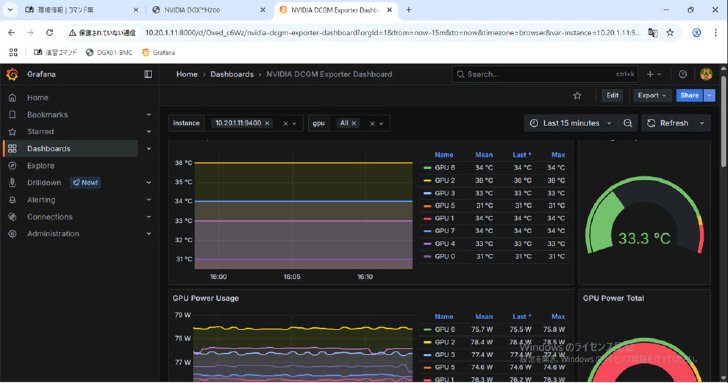This screenshot has width=728, height=383.
Task: Click the Alerting bell icon
Action: coord(13,200)
